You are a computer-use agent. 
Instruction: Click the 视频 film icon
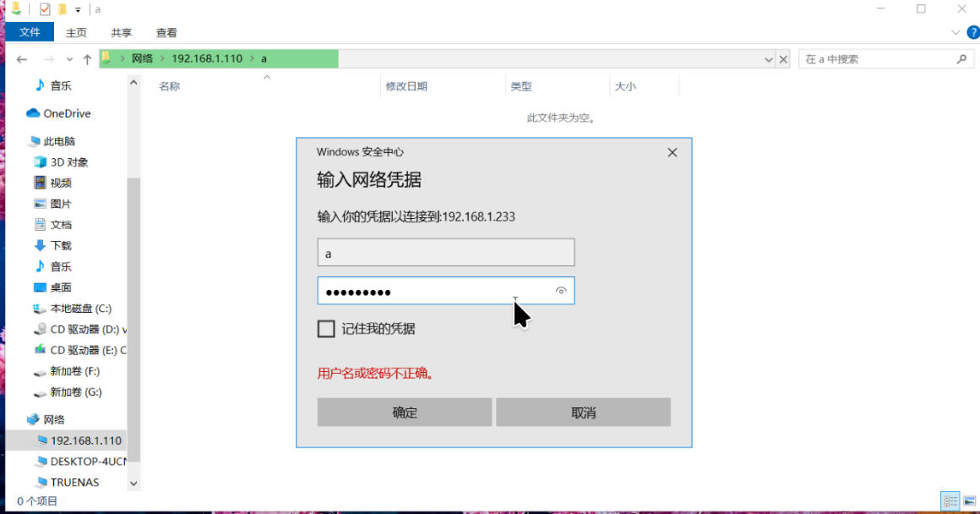(x=40, y=183)
